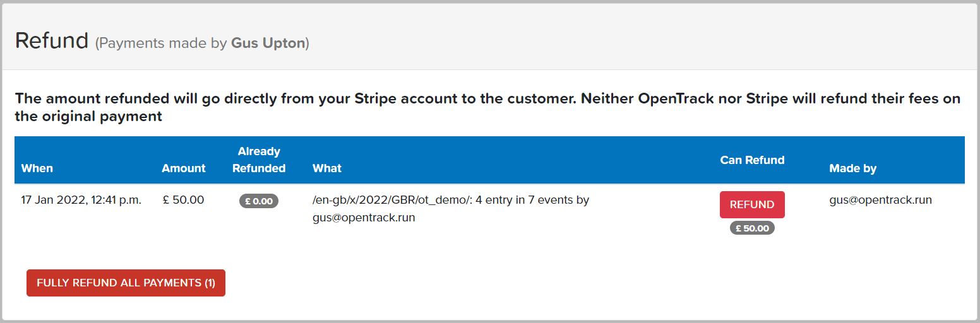The image size is (980, 323).
Task: Select the What column header
Action: point(327,168)
